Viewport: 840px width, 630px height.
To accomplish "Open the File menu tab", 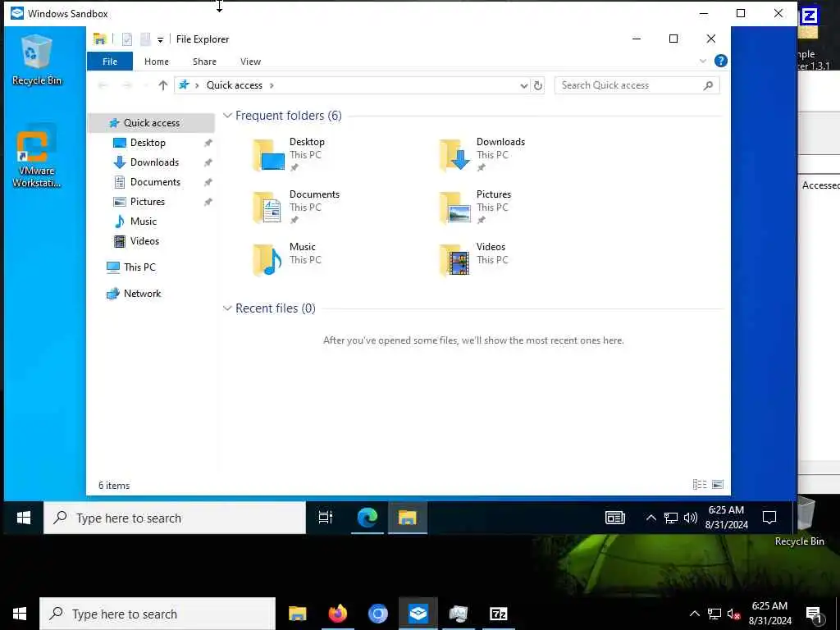I will pyautogui.click(x=110, y=61).
